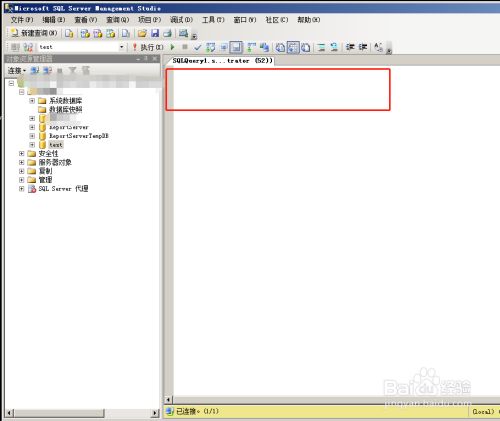Click the Analysis Services MDX Query icon
The width and height of the screenshot is (500, 421).
(x=85, y=33)
